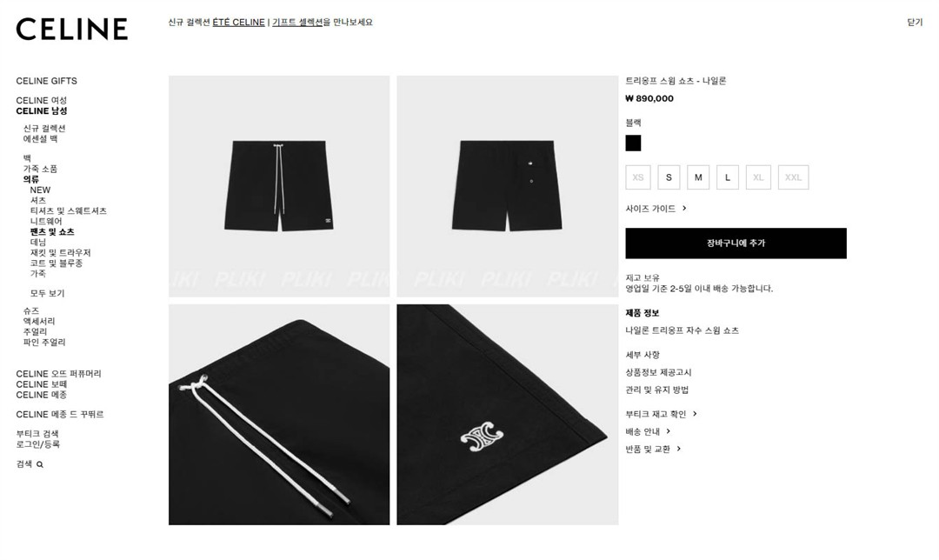Open search via magnifier icon
Screen dimensions: 939x560
tap(39, 464)
